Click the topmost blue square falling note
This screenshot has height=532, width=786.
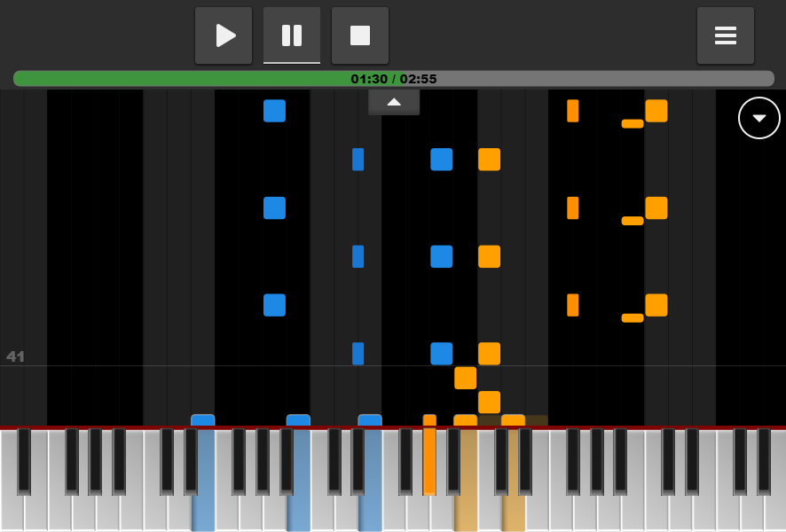click(x=274, y=111)
